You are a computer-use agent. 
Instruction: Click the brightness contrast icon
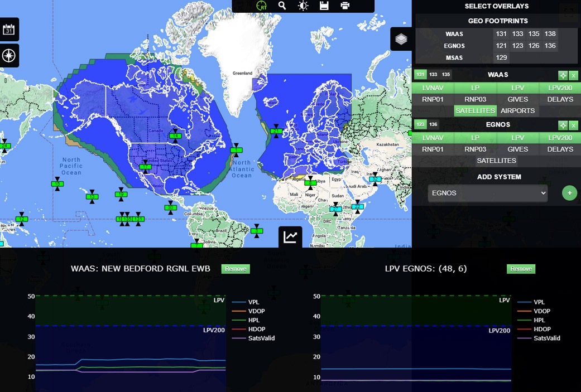(303, 6)
